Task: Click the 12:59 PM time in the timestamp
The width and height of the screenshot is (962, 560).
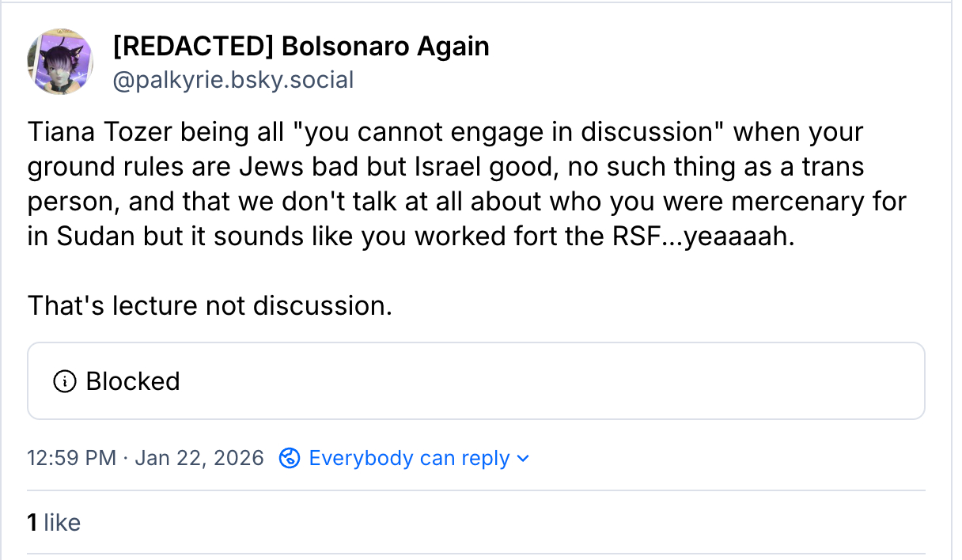Action: 71,458
